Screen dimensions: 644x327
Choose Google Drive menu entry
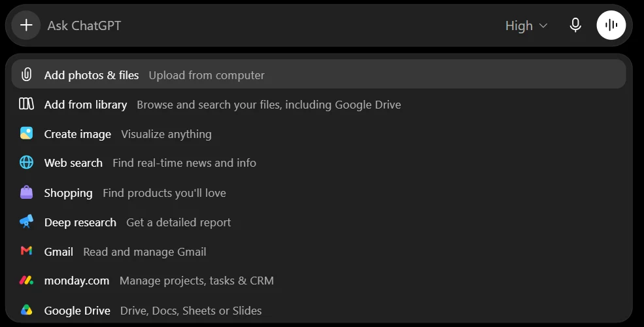pyautogui.click(x=318, y=310)
